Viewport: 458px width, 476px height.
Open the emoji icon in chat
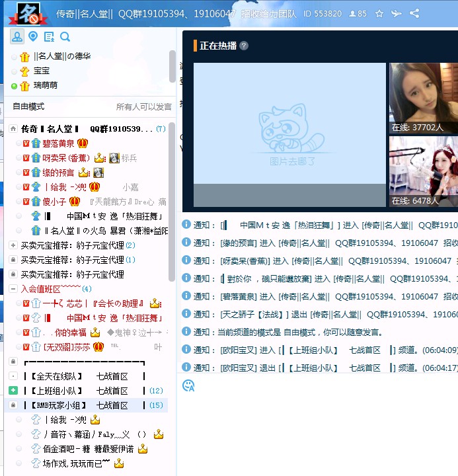188,385
